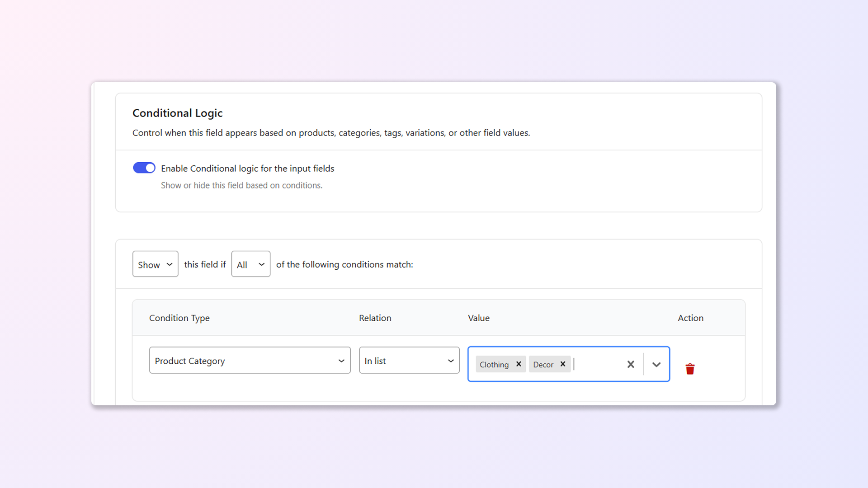Open the All/Any match dropdown
This screenshot has height=488, width=868.
[x=250, y=264]
